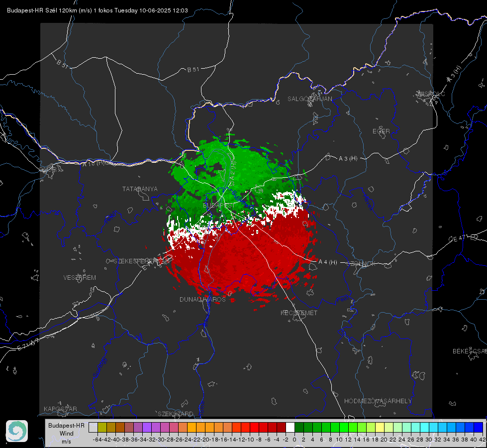
Task: Select the bright green legend swatch between 10 and 12
Action: coord(344,427)
